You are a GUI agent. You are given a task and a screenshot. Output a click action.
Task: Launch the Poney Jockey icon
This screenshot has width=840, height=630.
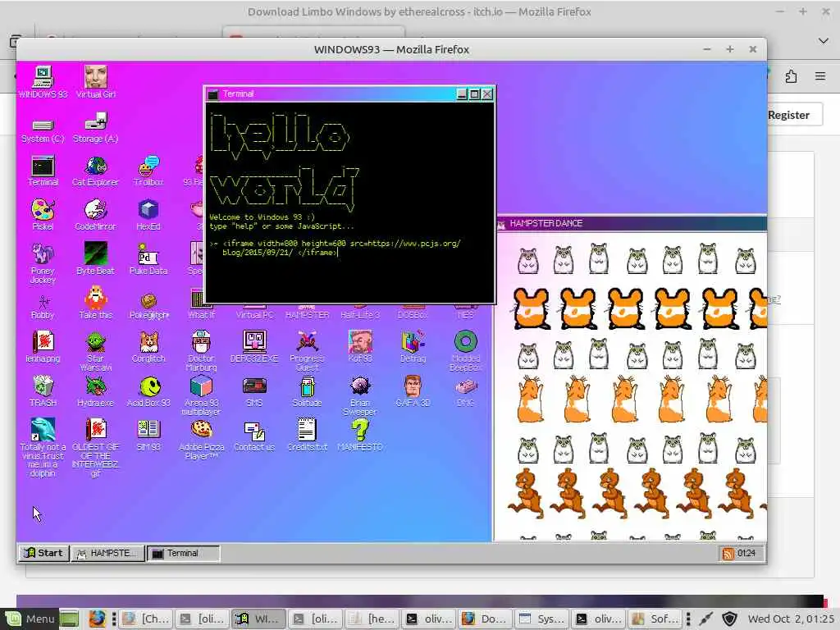(43, 263)
